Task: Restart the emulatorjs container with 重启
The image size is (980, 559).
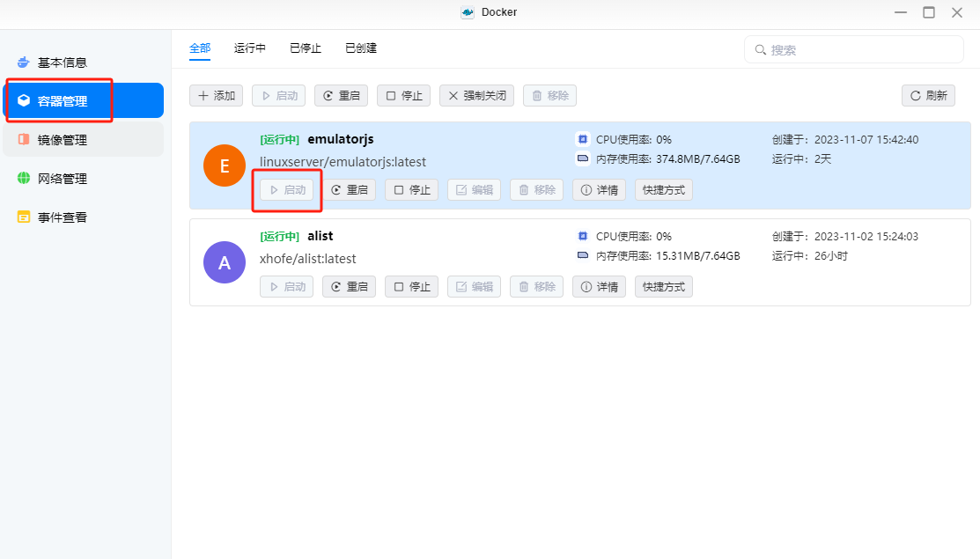Action: coord(350,190)
